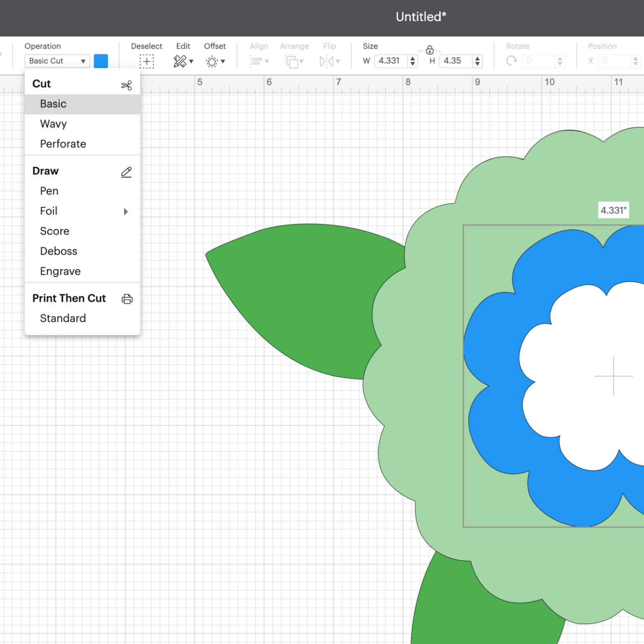Click the Rotate icon
This screenshot has width=644, height=644.
click(512, 61)
